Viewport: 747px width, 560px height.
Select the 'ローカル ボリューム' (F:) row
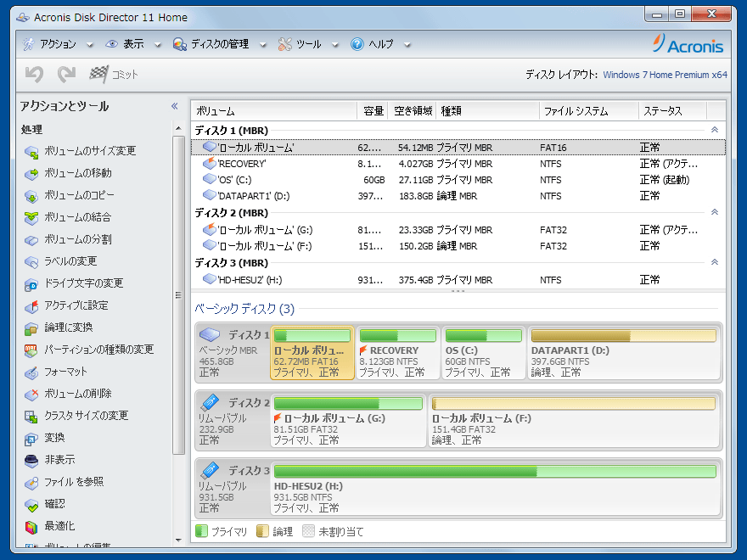coord(458,246)
